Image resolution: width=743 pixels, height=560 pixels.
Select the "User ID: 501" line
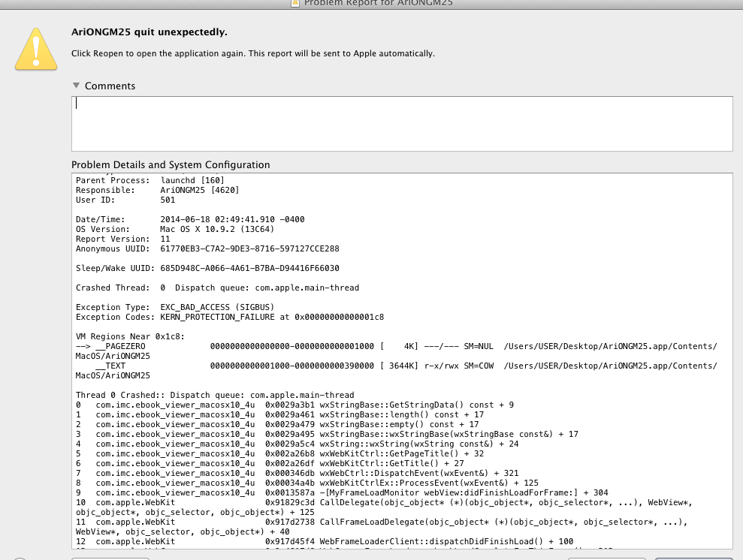pyautogui.click(x=125, y=200)
